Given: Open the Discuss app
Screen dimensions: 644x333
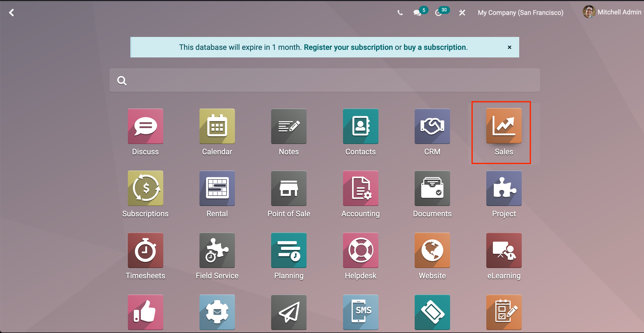Looking at the screenshot, I should tap(145, 126).
